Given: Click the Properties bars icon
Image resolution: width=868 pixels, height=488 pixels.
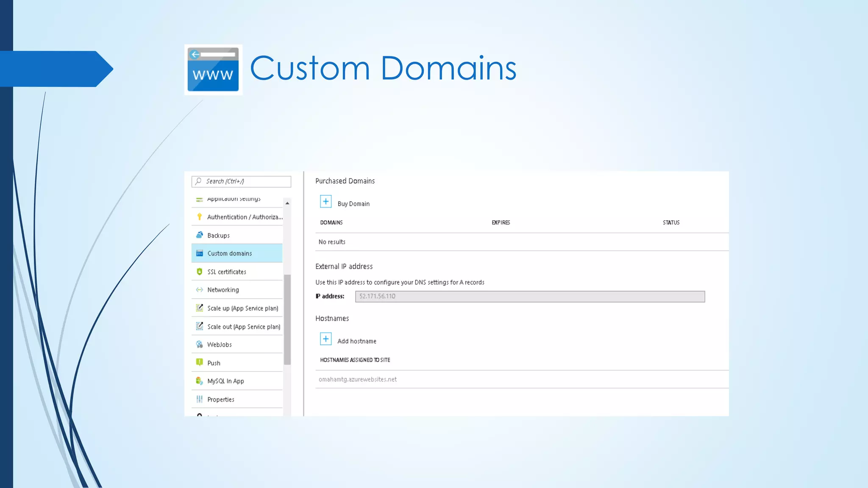Looking at the screenshot, I should click(199, 399).
